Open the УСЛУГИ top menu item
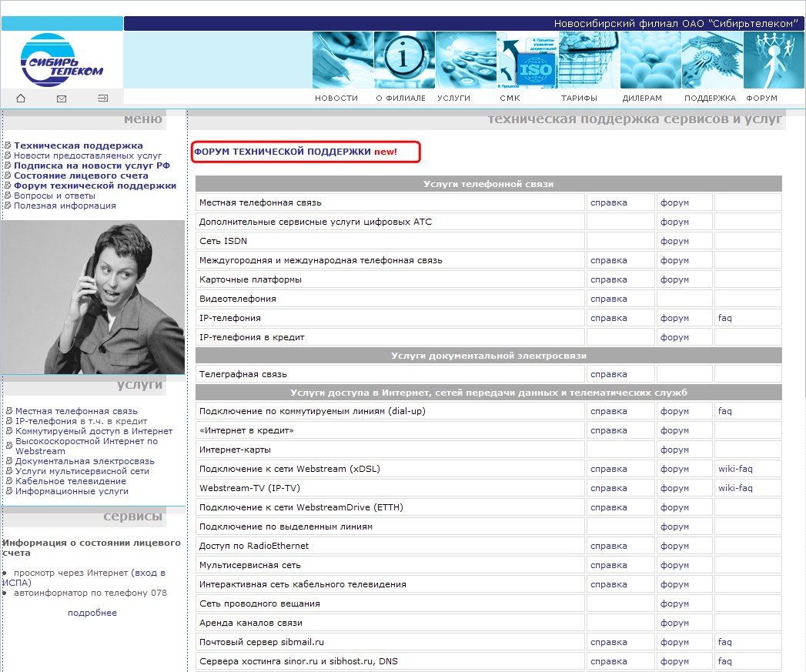 point(454,99)
